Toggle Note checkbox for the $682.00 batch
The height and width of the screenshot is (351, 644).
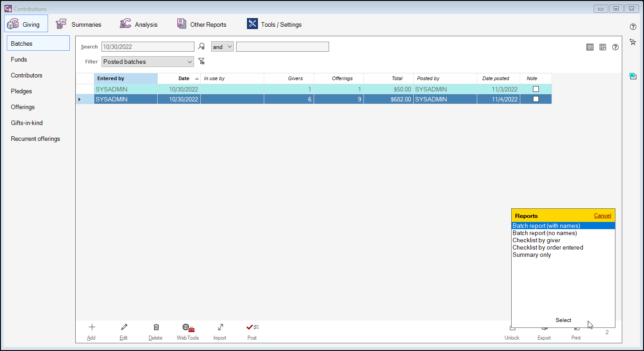click(536, 99)
